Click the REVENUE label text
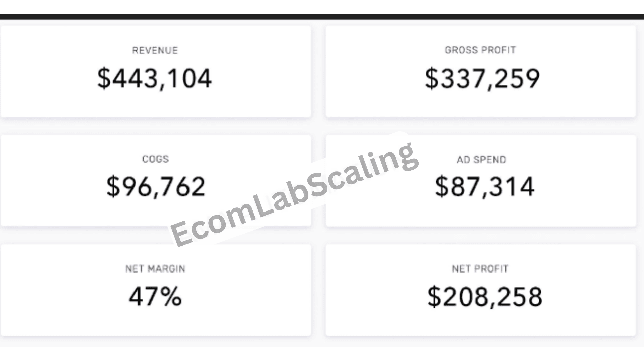The height and width of the screenshot is (362, 644). pos(155,50)
